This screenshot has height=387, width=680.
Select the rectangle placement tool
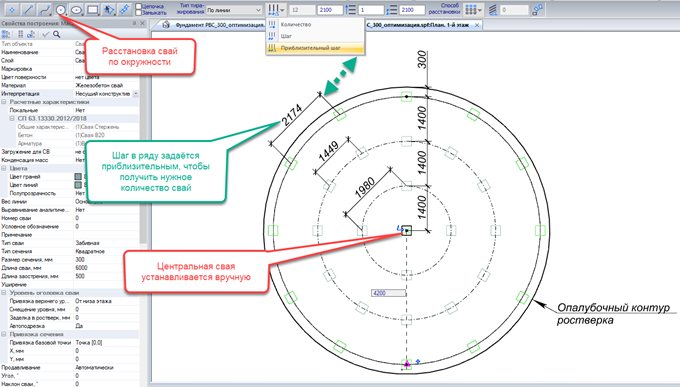92,10
